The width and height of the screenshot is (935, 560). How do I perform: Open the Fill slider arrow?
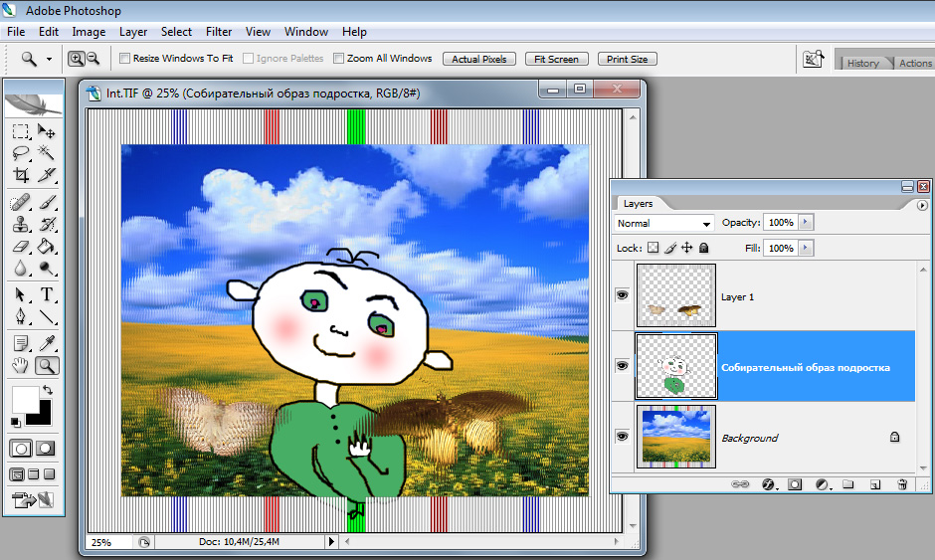[x=806, y=248]
